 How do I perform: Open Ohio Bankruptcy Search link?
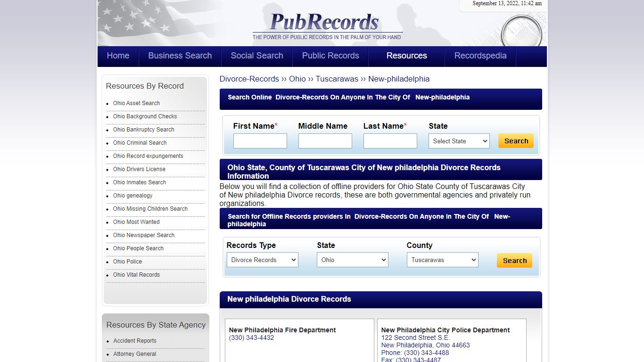[x=144, y=130]
